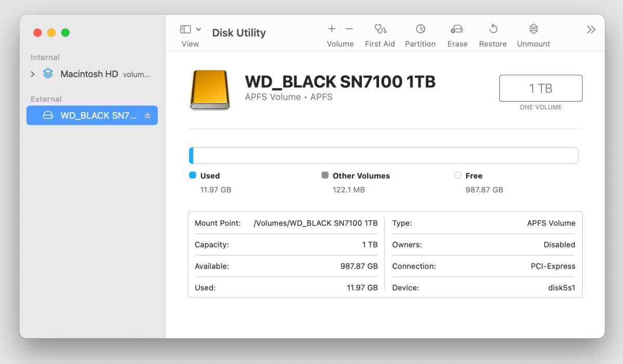The image size is (623, 364).
Task: Click the Macintosh HD layered volume icon
Action: coord(48,74)
